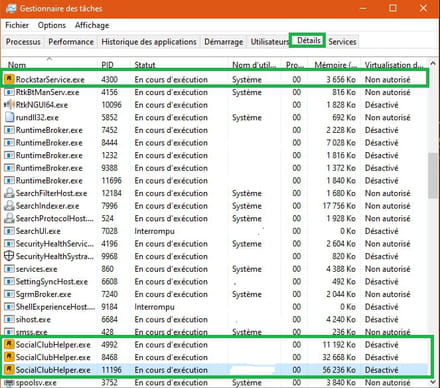
Task: Select the SgrmBroker.exe name
Action: tap(43, 294)
